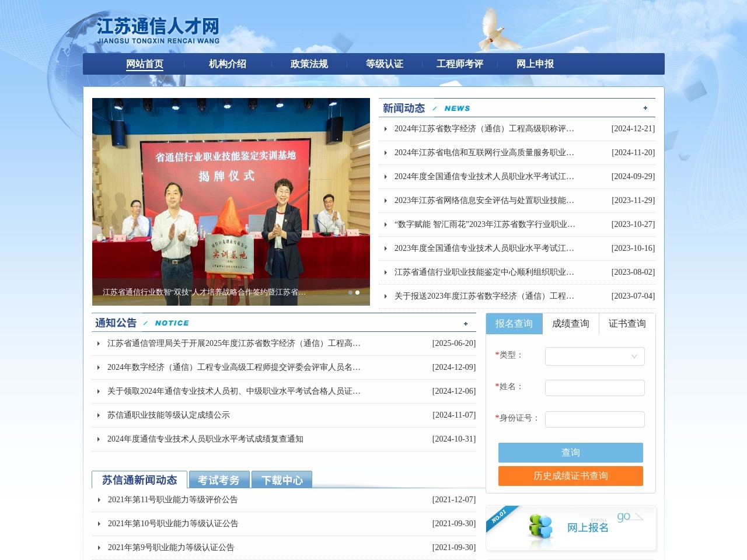747x560 pixels.
Task: Go to 网站首页 in the navigation bar
Action: coord(145,64)
